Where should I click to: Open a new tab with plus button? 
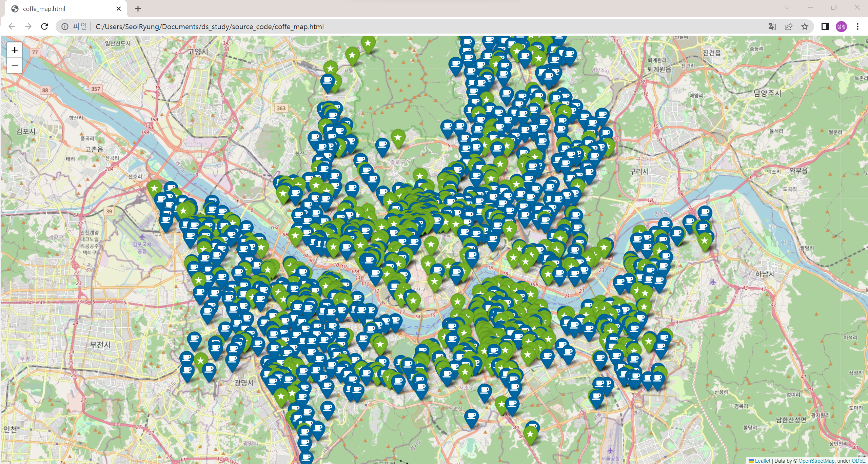coord(138,9)
